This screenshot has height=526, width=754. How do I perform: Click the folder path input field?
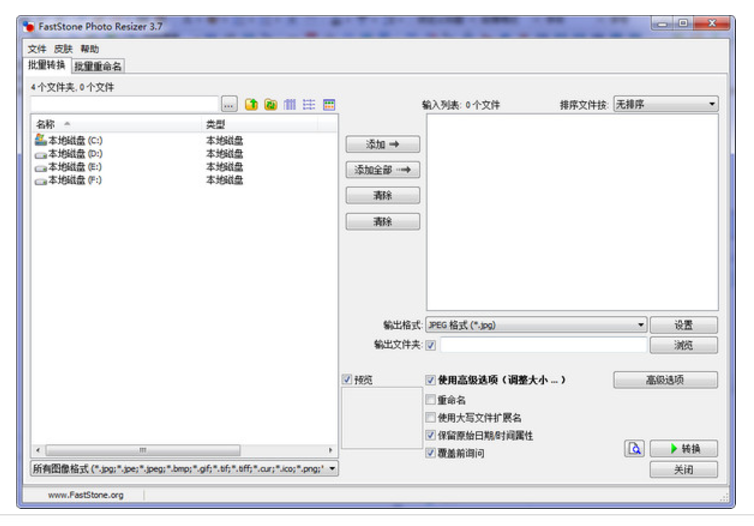coord(125,104)
